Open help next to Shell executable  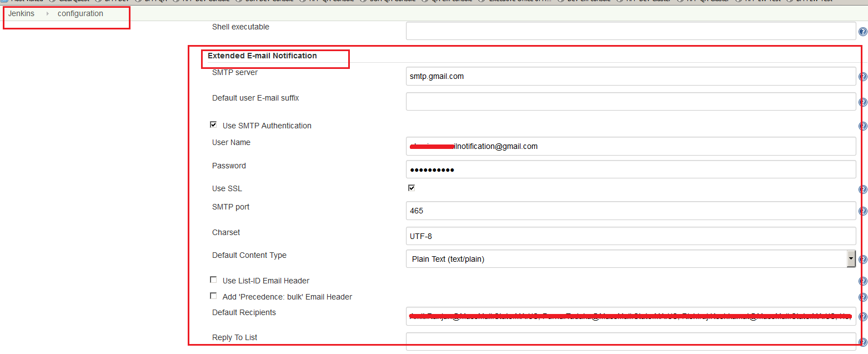[x=863, y=31]
